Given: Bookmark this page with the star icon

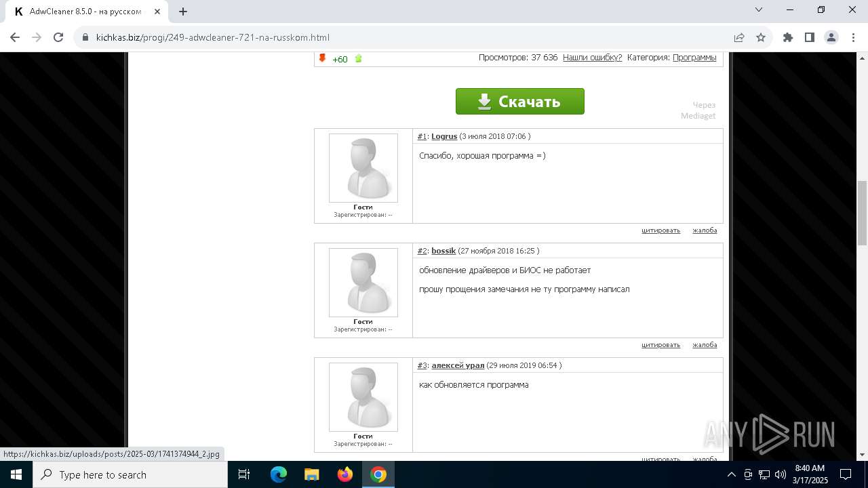Looking at the screenshot, I should (x=761, y=37).
